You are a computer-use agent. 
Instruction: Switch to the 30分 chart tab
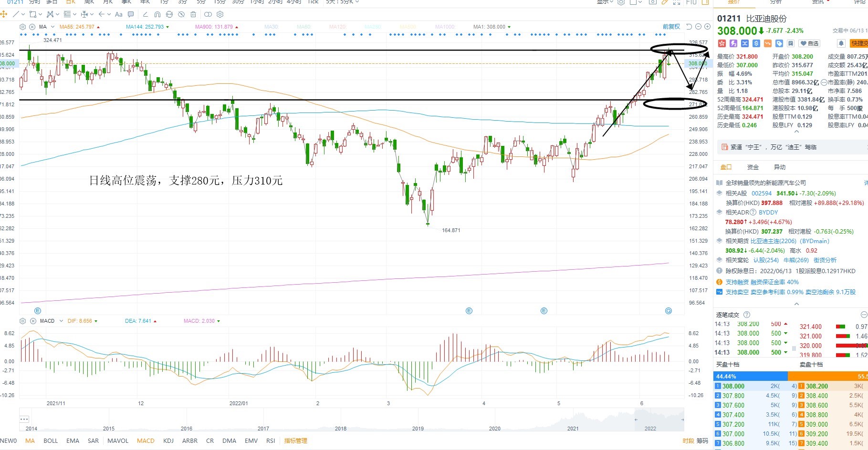pos(238,2)
